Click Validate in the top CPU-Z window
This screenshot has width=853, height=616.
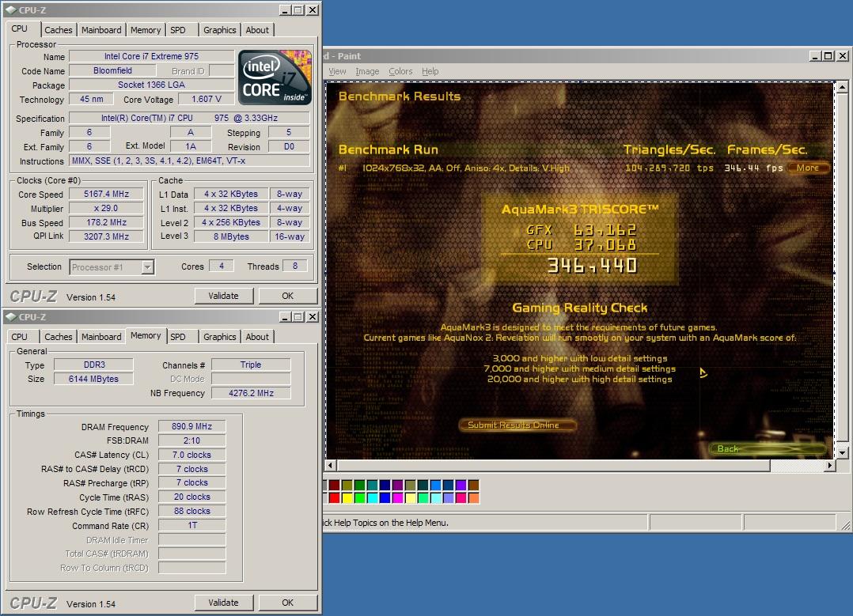click(224, 296)
